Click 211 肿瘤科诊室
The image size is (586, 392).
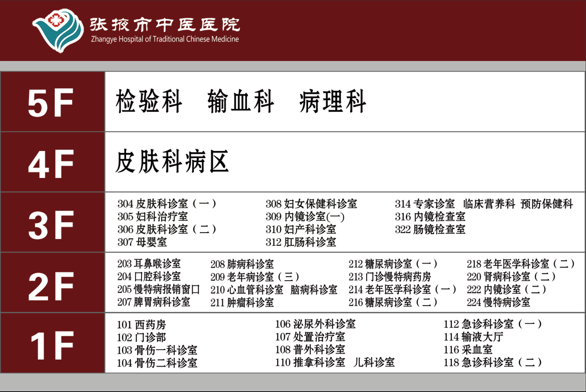242,302
